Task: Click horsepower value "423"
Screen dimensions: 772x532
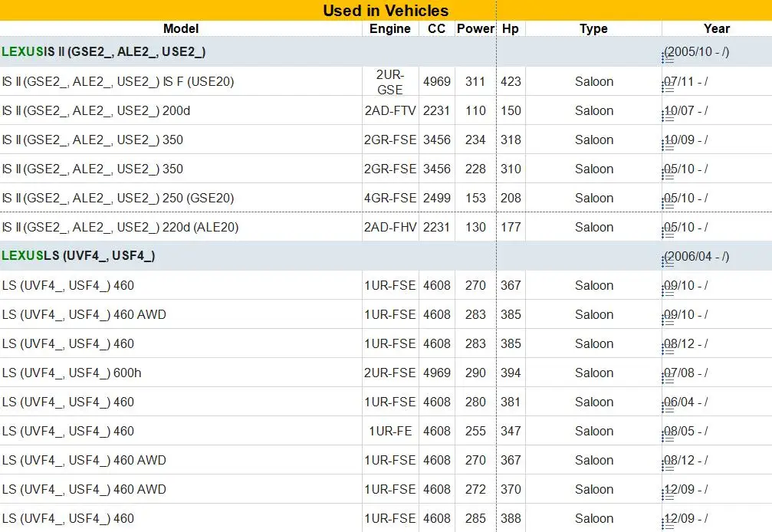Action: click(x=511, y=82)
